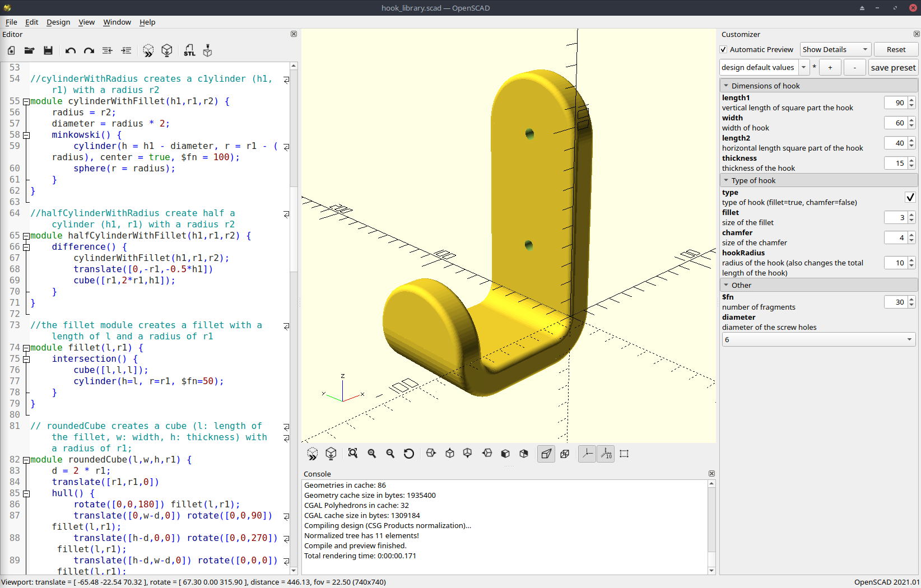View All in the 3D viewer
The width and height of the screenshot is (921, 588).
[x=353, y=454]
